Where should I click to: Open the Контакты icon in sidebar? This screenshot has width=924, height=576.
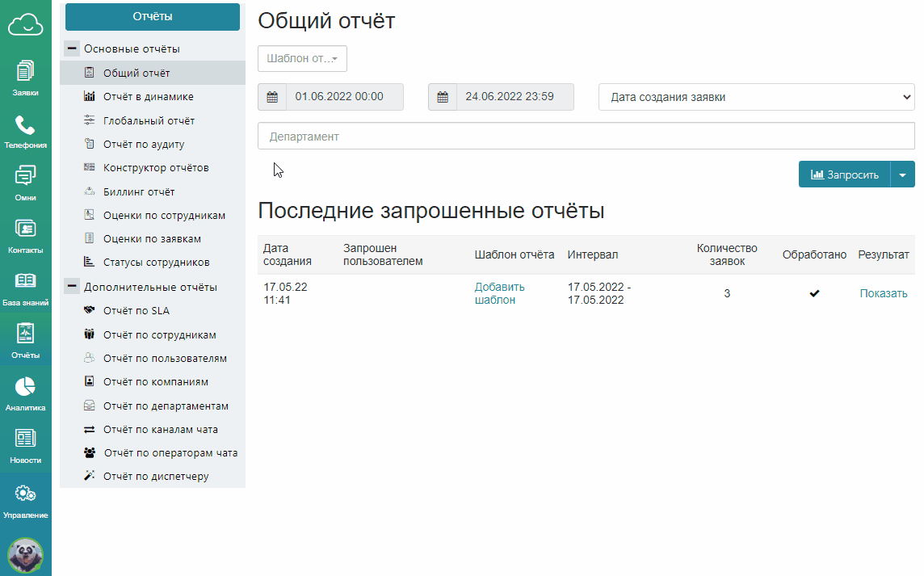point(25,229)
